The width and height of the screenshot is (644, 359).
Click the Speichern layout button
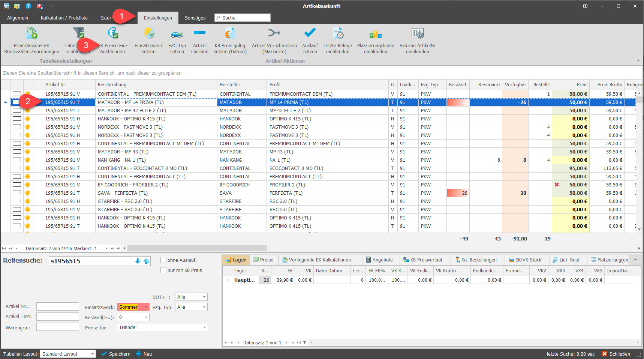(116, 354)
